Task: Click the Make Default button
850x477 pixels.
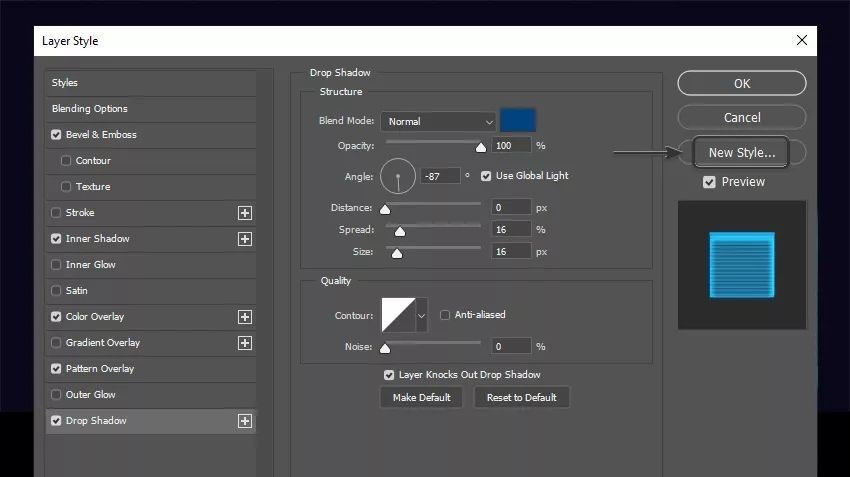Action: [421, 397]
